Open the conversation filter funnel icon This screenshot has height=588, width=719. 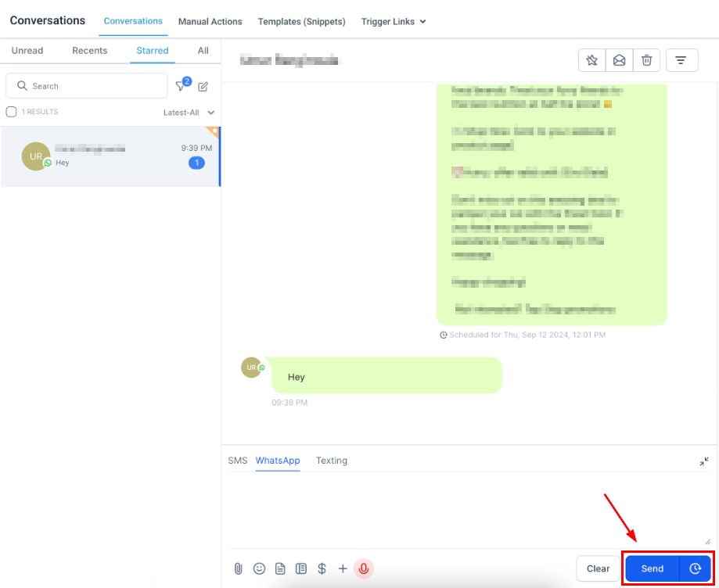(x=181, y=86)
